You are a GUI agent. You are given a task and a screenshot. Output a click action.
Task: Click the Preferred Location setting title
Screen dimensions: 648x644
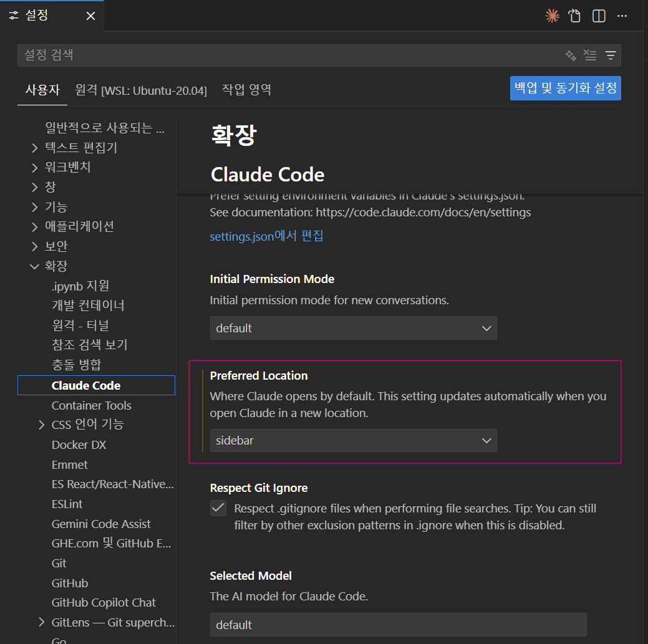tap(259, 375)
